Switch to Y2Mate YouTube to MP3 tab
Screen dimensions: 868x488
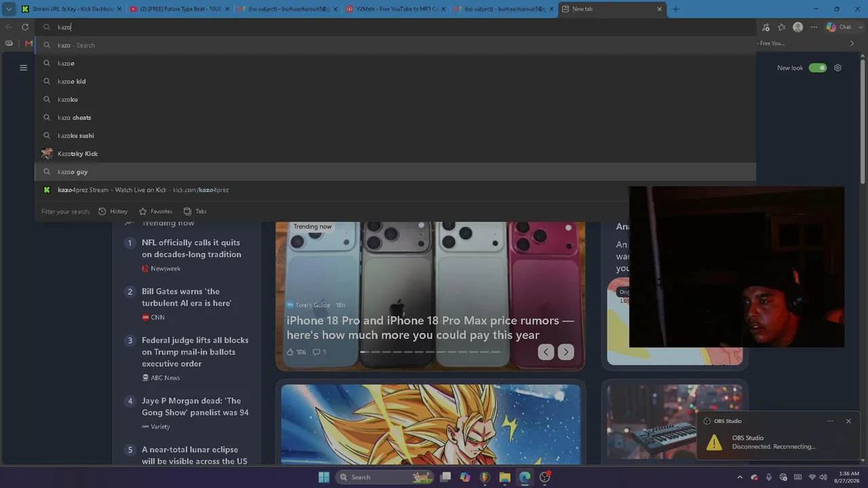pos(395,9)
